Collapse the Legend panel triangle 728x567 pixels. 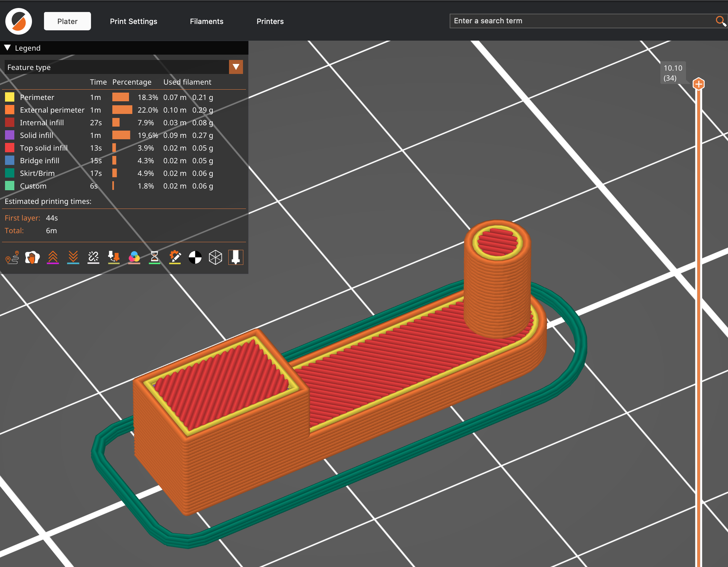coord(7,48)
